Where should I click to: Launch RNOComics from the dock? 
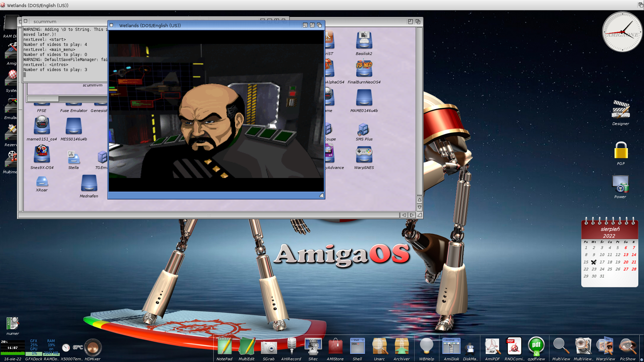514,346
